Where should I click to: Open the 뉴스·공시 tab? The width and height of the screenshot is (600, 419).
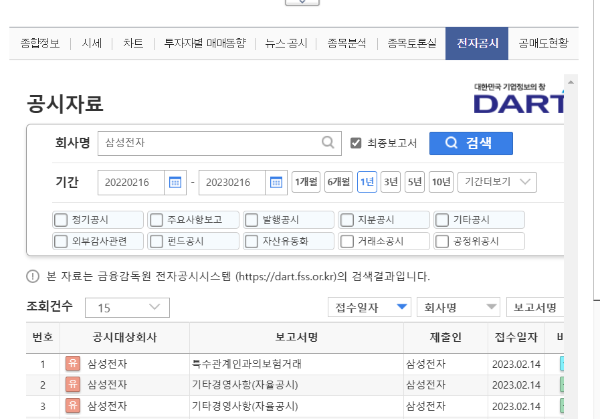coord(286,43)
